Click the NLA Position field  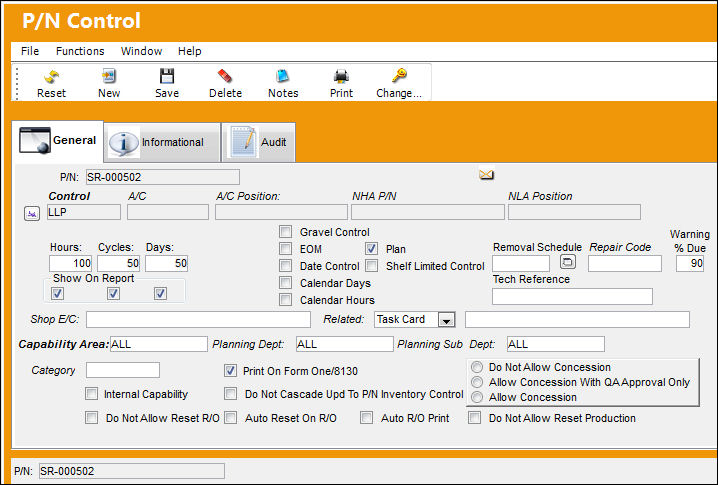coord(574,212)
